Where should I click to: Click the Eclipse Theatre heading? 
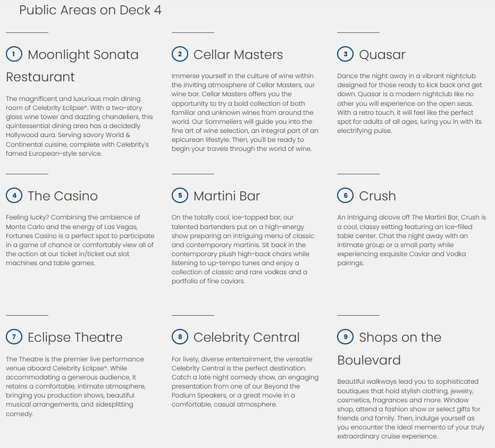coord(75,337)
